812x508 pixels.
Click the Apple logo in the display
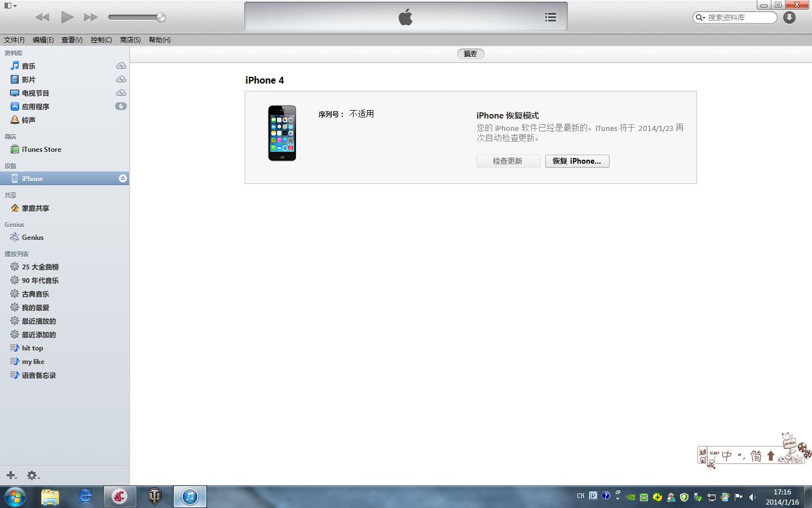[x=405, y=17]
